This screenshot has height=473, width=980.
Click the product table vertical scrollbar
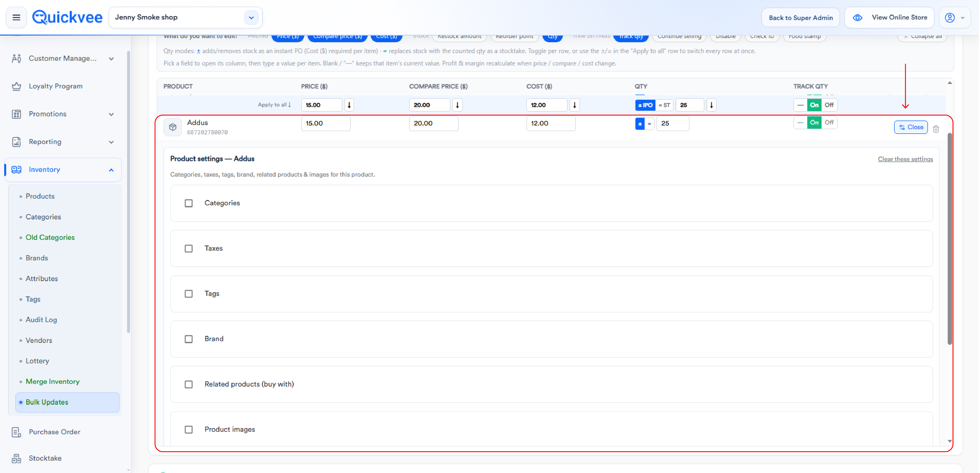(950, 239)
